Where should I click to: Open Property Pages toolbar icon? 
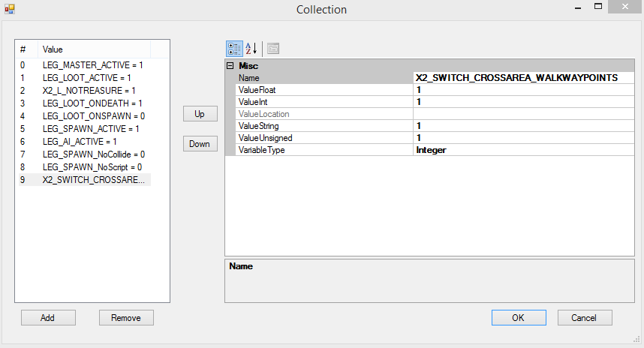click(x=273, y=49)
